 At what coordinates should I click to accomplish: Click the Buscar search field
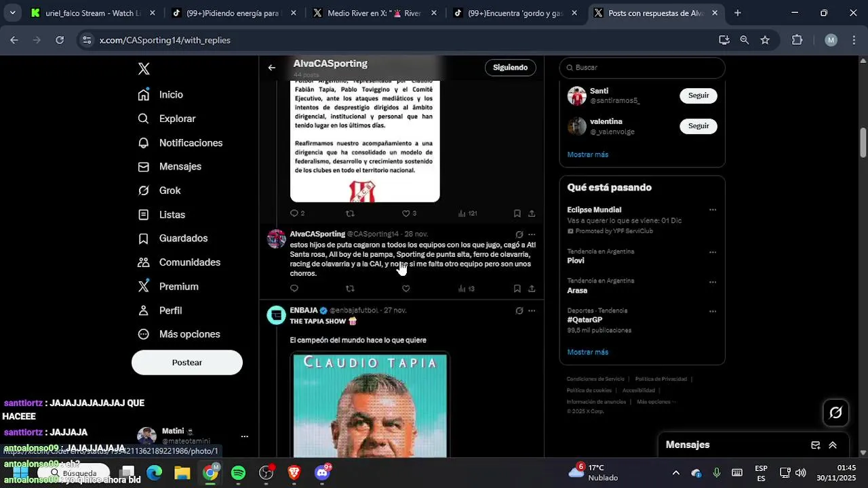pyautogui.click(x=642, y=68)
